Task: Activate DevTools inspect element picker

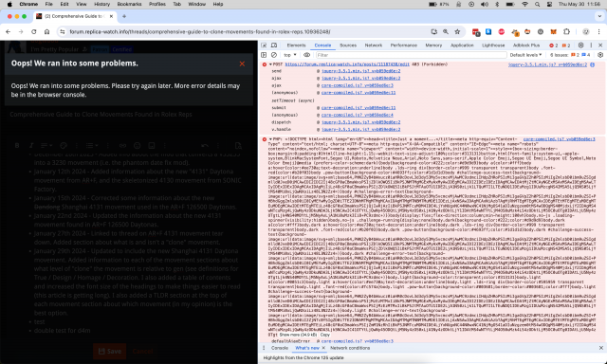Action: (x=264, y=45)
